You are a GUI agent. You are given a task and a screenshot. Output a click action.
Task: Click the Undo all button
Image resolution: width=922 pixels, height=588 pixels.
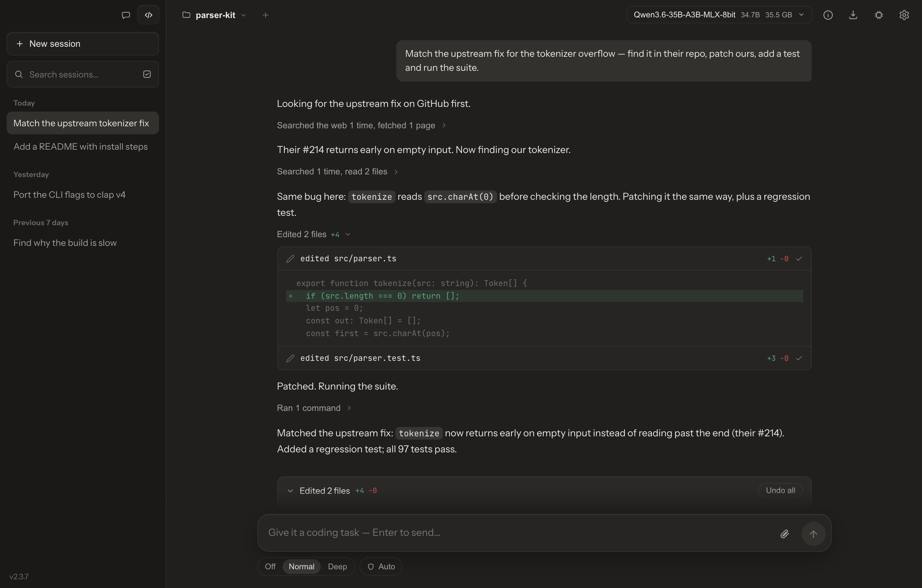pyautogui.click(x=780, y=490)
